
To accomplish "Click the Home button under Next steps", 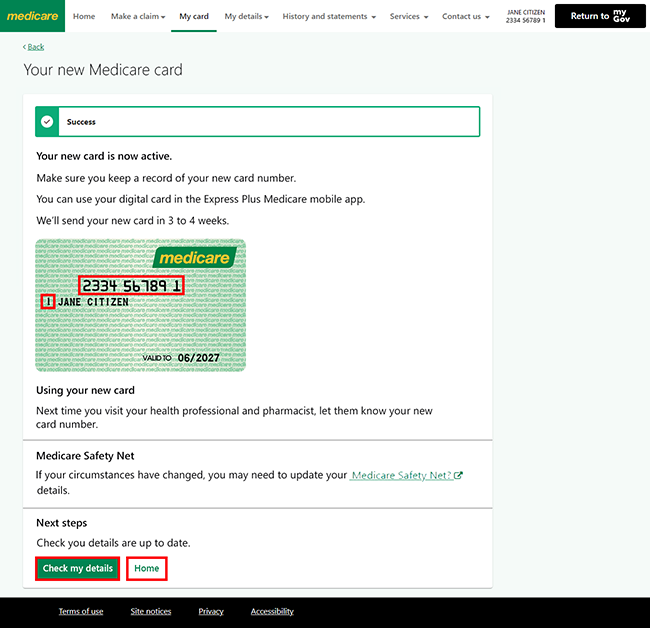I will 147,568.
